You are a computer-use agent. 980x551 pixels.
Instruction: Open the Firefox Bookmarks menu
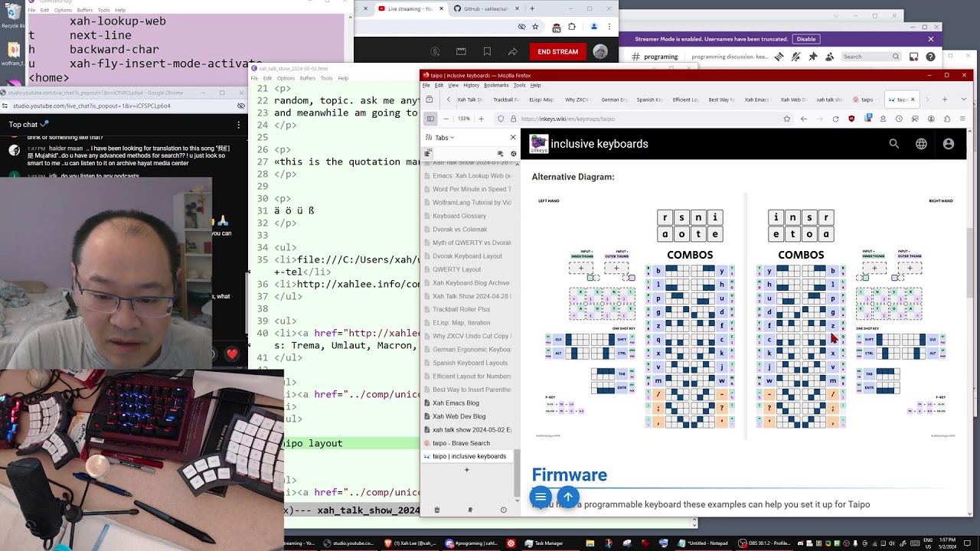496,85
